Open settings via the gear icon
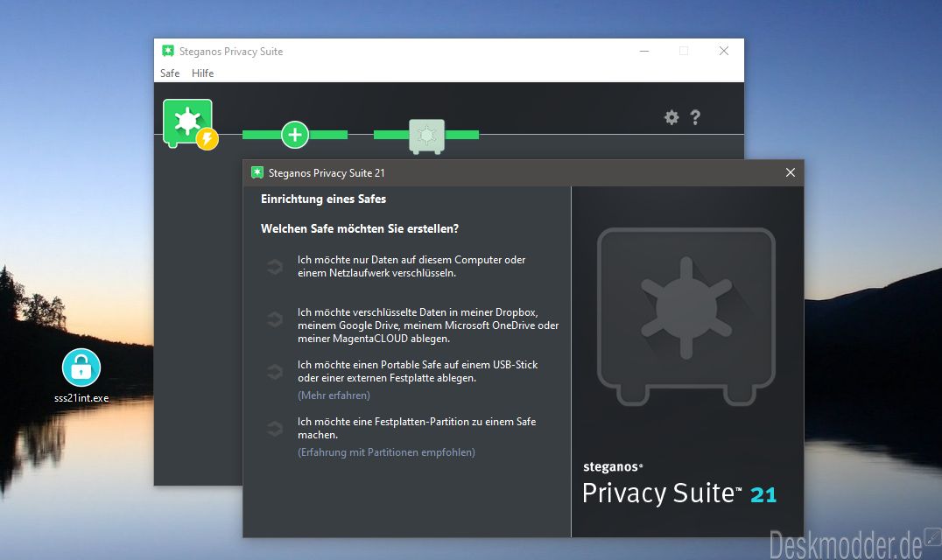The width and height of the screenshot is (942, 560). (671, 117)
